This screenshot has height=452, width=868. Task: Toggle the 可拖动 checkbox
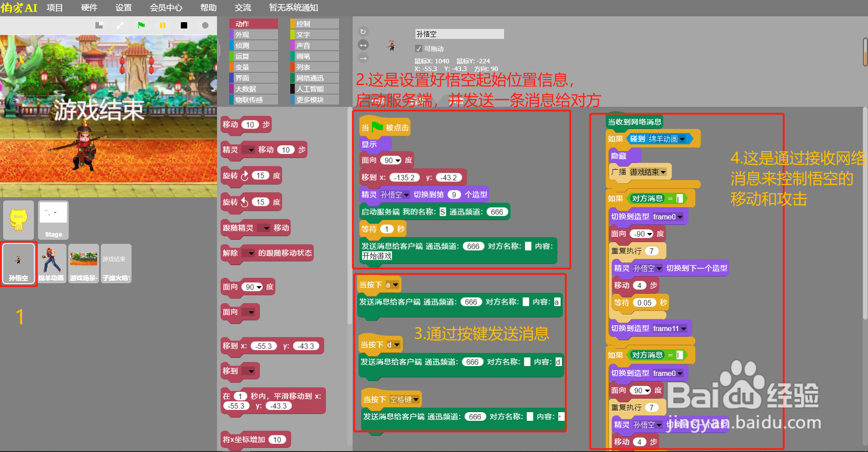418,48
